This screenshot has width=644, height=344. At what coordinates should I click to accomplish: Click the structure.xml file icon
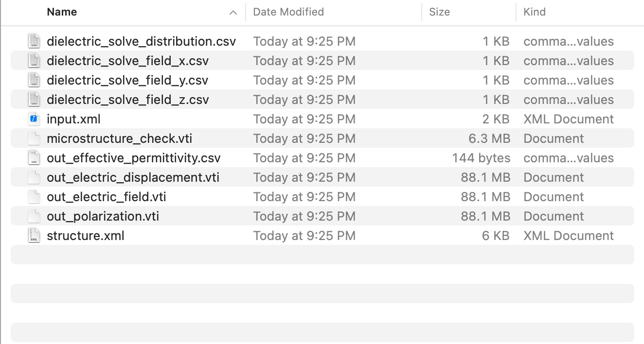[34, 236]
